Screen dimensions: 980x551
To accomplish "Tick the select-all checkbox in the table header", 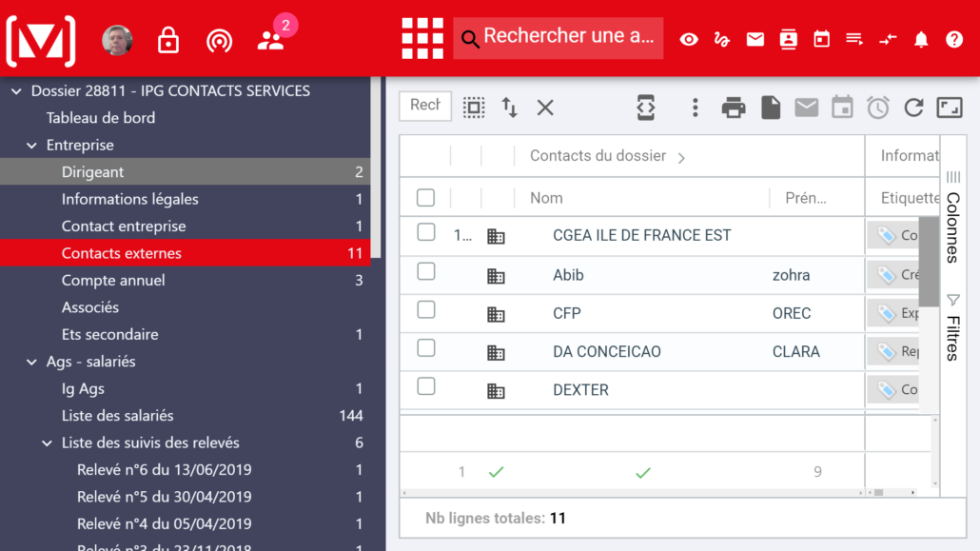I will 425,198.
